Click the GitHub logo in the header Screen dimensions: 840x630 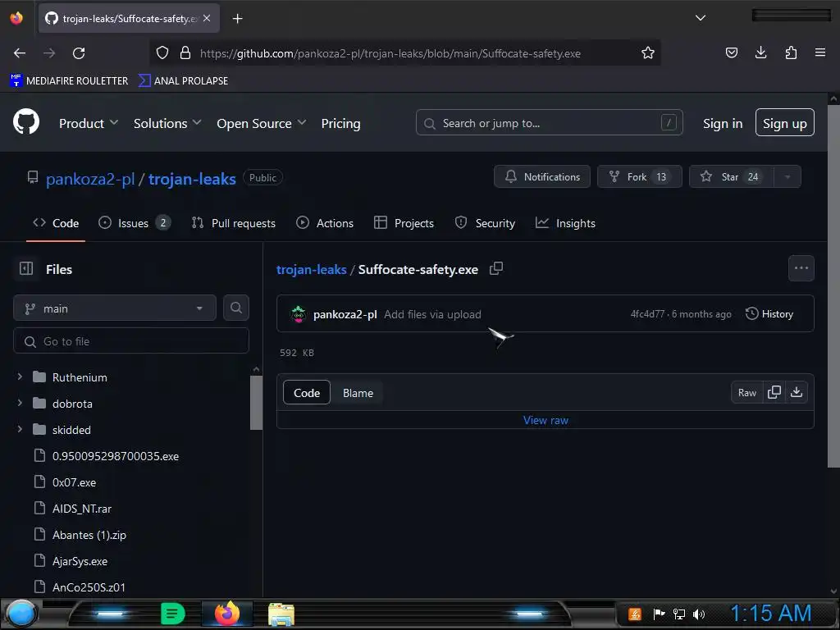25,122
